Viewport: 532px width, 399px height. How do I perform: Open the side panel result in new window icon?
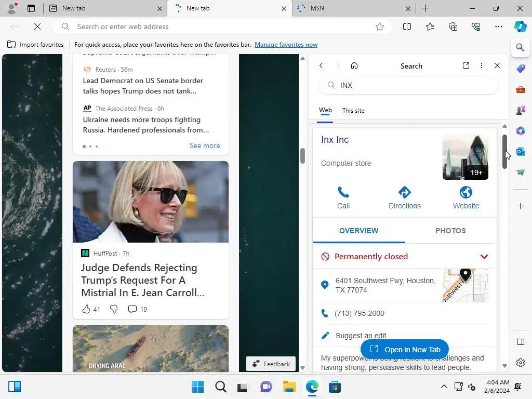tap(466, 65)
